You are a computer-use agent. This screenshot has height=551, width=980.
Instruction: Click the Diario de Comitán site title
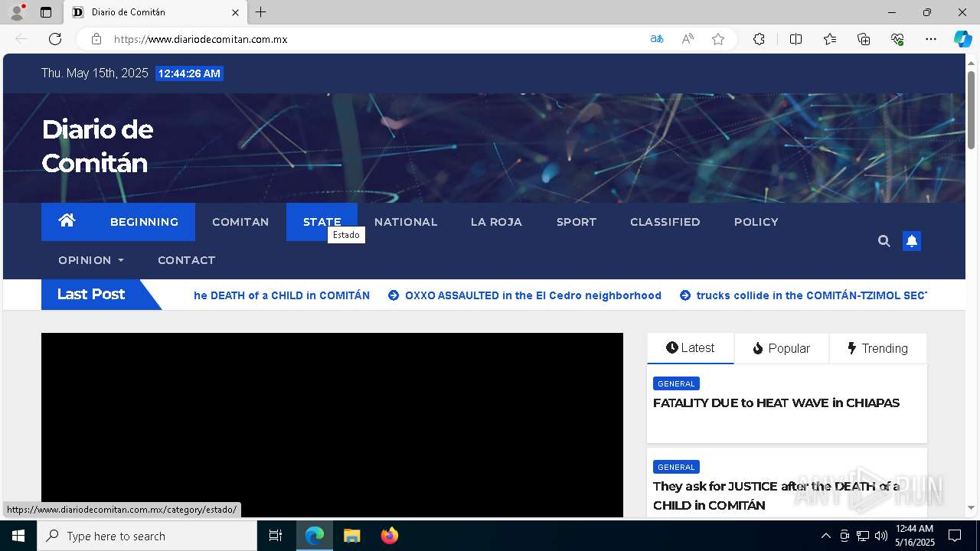[97, 146]
